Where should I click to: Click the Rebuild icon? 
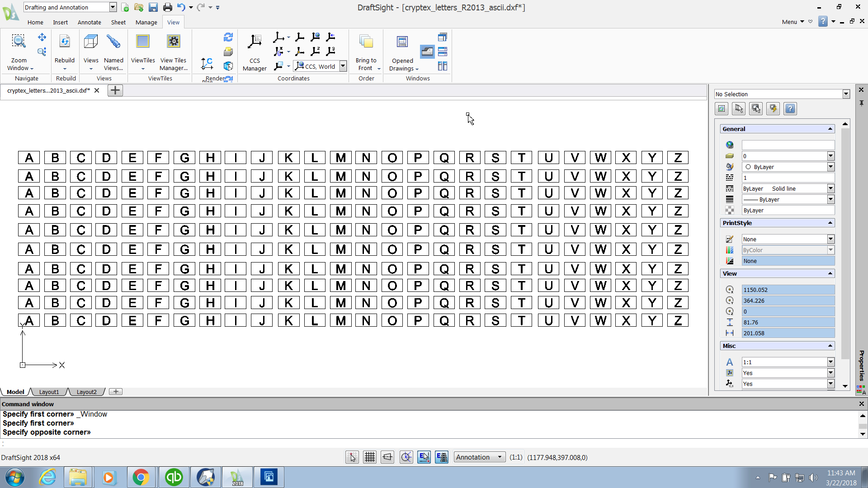pyautogui.click(x=65, y=42)
